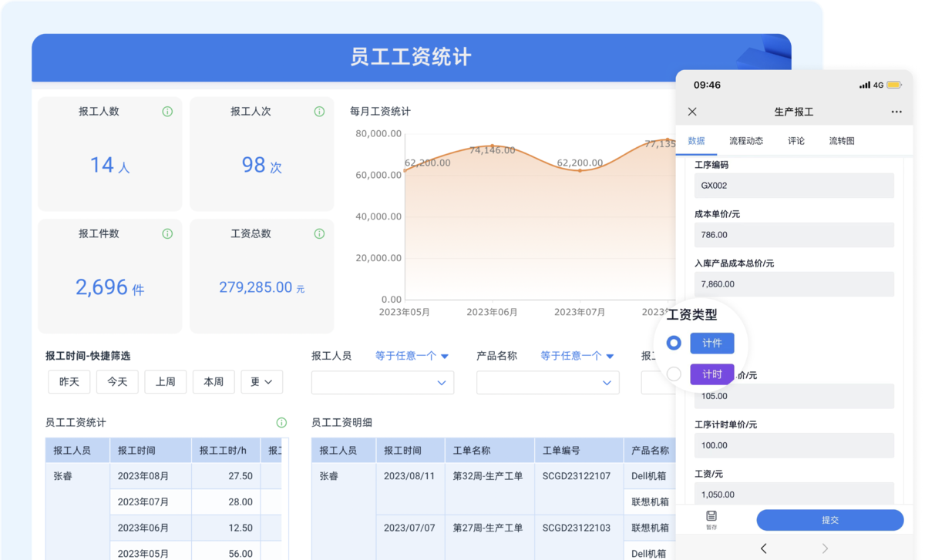
Task: Tap the back chevron below the form
Action: (763, 548)
